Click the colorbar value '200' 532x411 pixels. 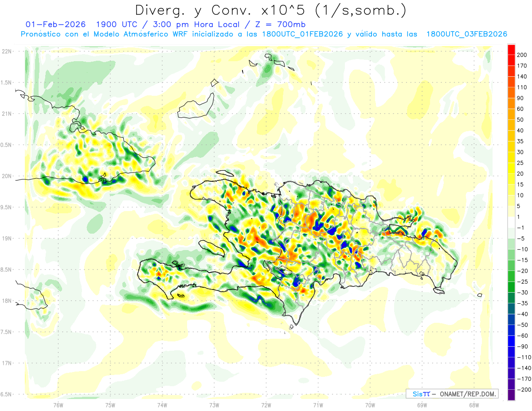click(x=523, y=55)
